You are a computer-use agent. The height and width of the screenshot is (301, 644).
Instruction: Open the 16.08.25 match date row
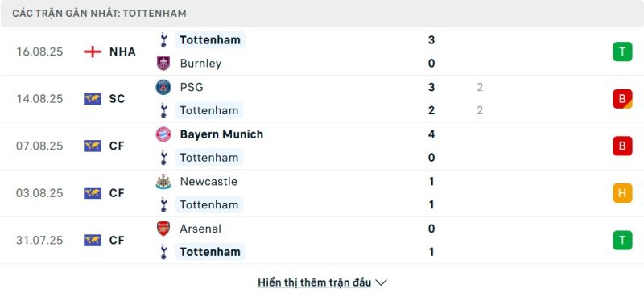322,52
